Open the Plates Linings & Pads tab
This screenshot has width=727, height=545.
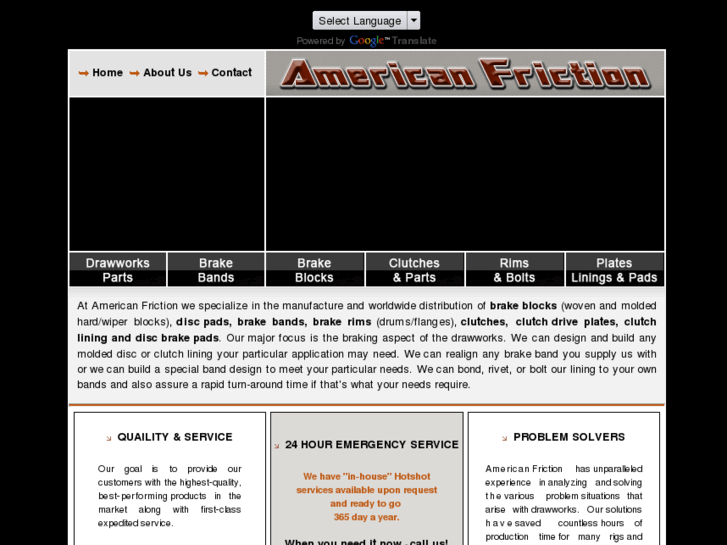[614, 270]
